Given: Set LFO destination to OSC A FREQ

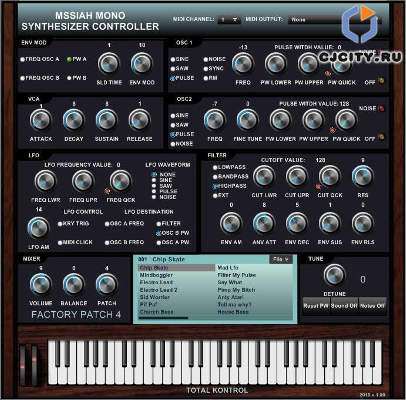Looking at the screenshot, I should pyautogui.click(x=124, y=224).
